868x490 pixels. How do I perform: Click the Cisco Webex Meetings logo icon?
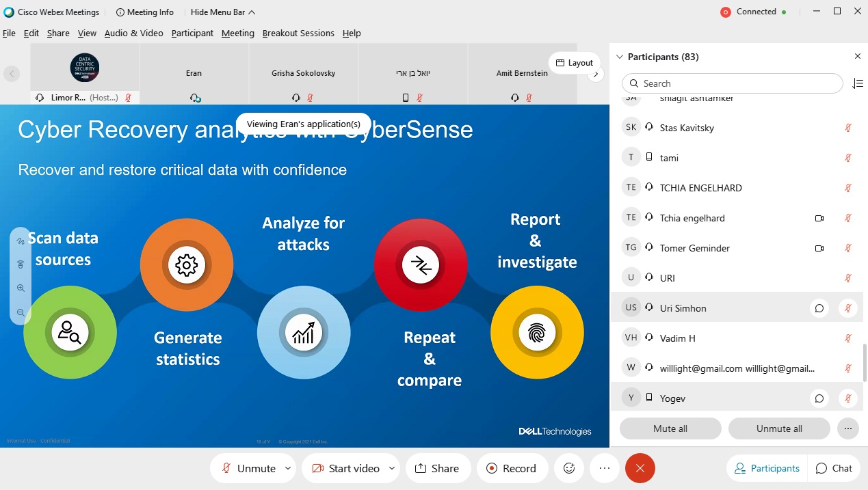point(9,12)
